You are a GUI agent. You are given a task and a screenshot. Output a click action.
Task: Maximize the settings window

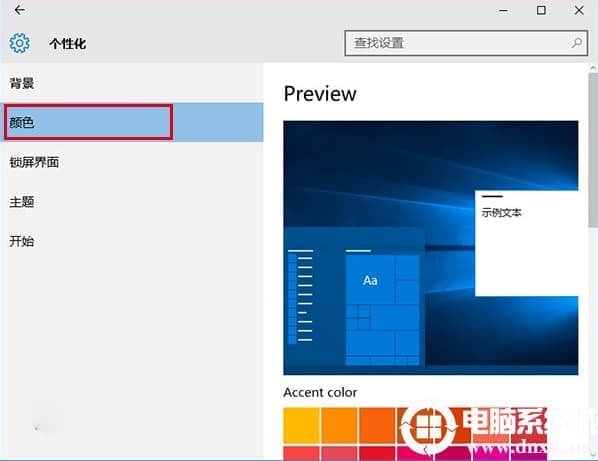(541, 10)
